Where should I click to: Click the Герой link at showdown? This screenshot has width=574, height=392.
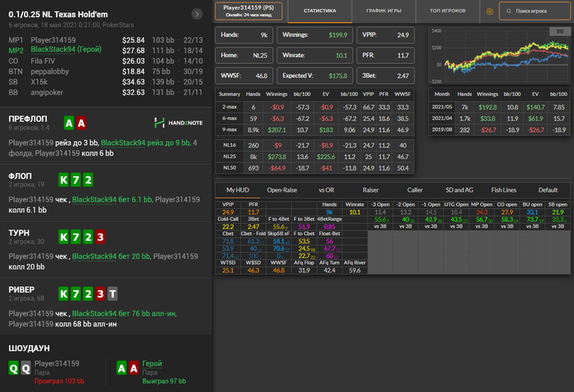[x=152, y=363]
